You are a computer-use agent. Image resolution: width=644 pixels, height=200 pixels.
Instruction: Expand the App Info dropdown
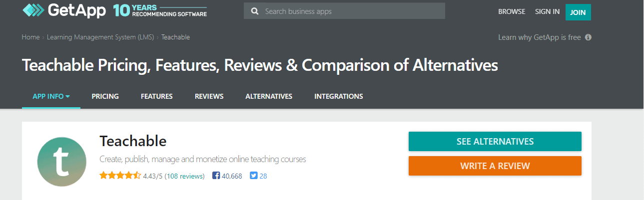point(51,96)
